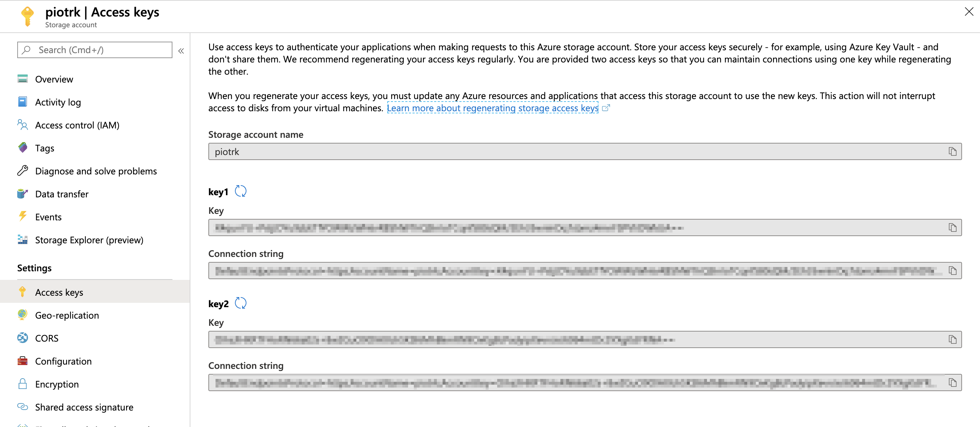Click the Encryption padlock icon

pos(22,384)
